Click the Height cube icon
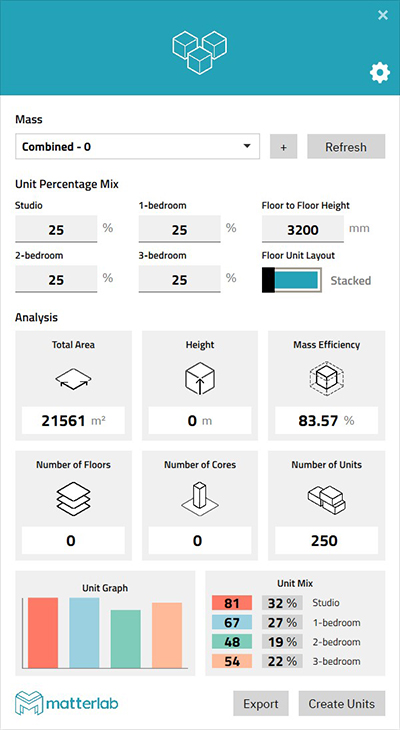 (200, 379)
